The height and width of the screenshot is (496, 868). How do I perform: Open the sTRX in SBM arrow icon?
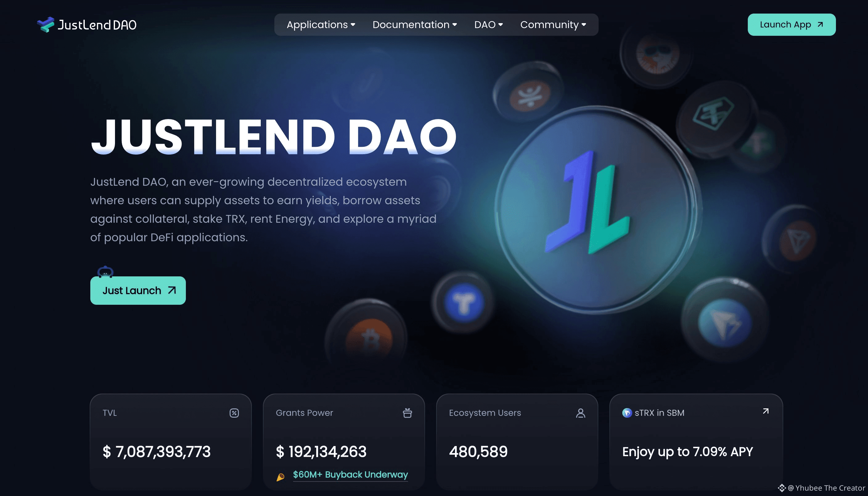(x=766, y=411)
